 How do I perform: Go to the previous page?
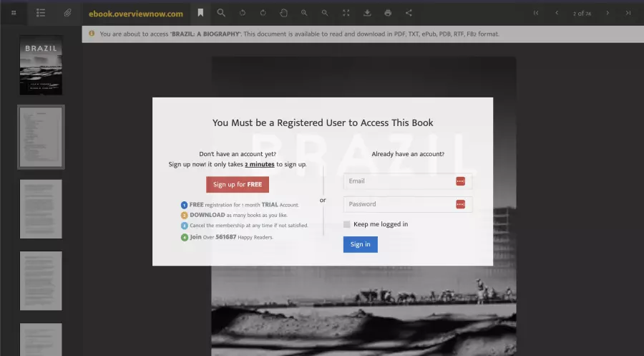(557, 13)
